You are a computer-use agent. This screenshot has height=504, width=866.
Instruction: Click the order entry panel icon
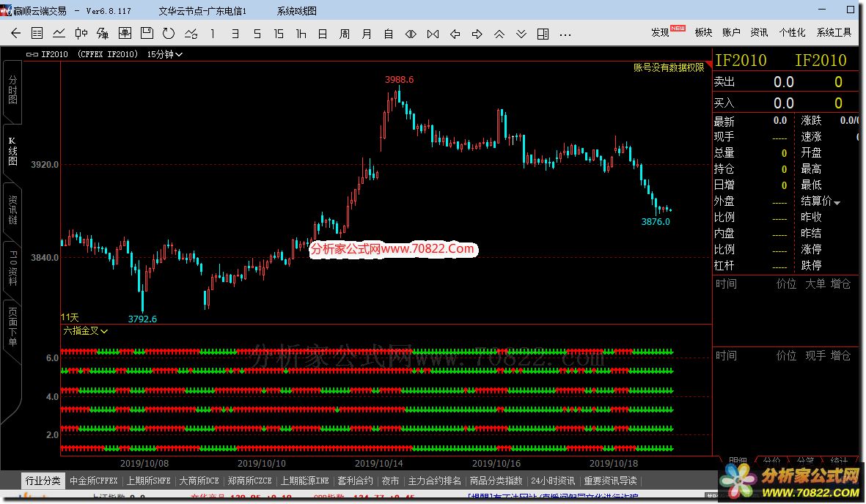point(125,34)
